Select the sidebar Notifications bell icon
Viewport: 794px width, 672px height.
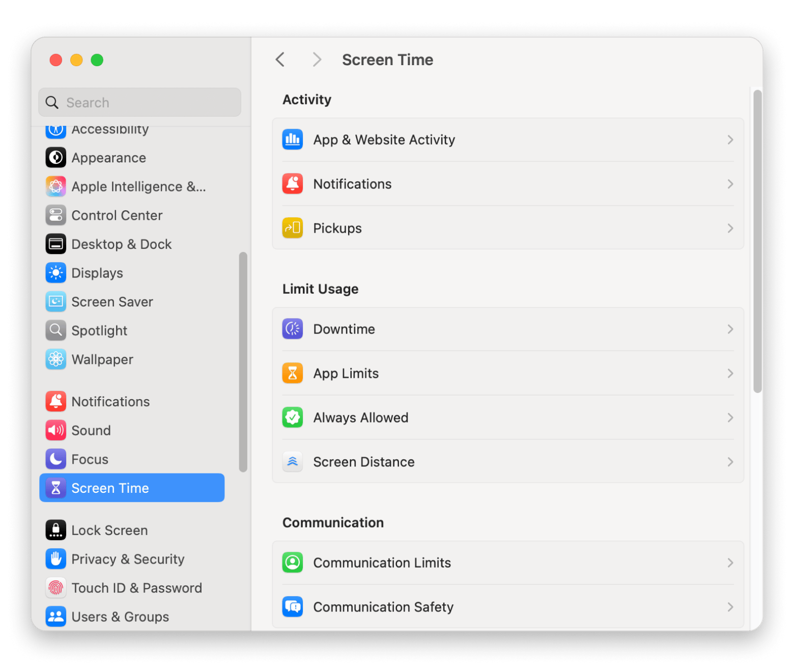coord(56,402)
